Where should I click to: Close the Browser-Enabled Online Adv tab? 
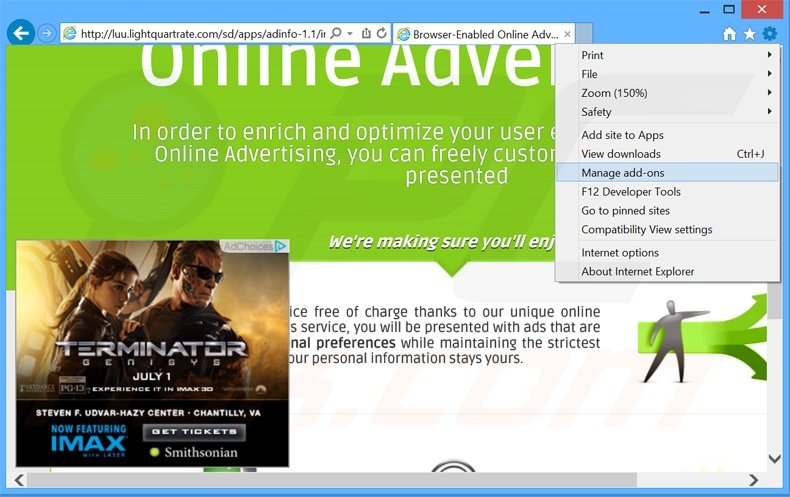coord(567,34)
